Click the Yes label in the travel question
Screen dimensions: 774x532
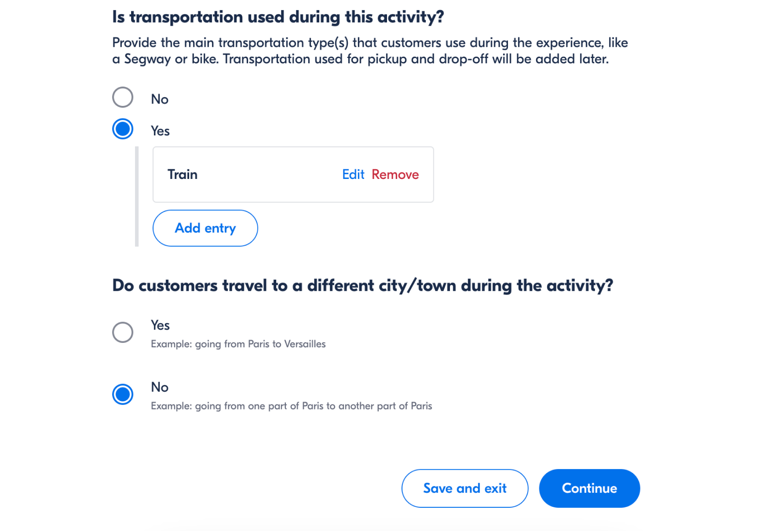[160, 325]
